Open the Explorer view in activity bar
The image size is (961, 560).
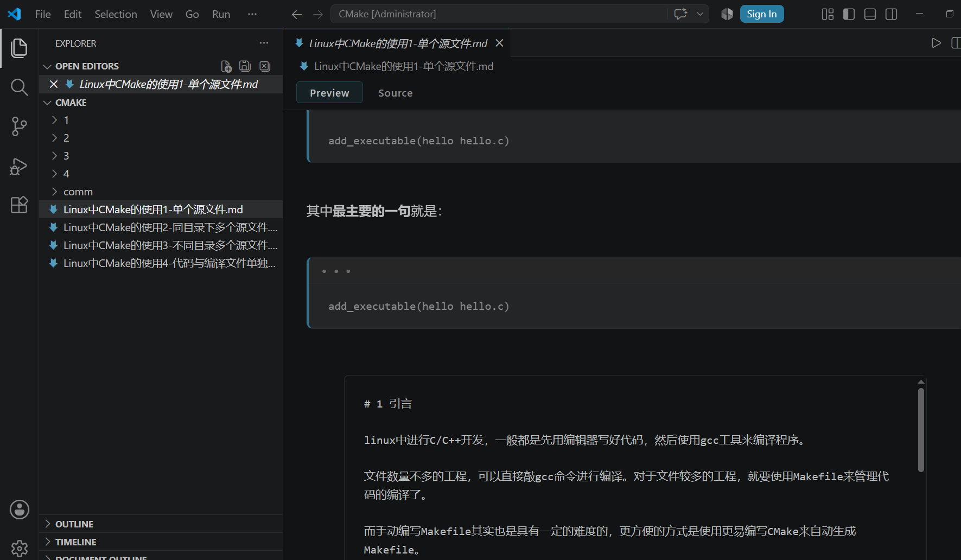coord(19,48)
